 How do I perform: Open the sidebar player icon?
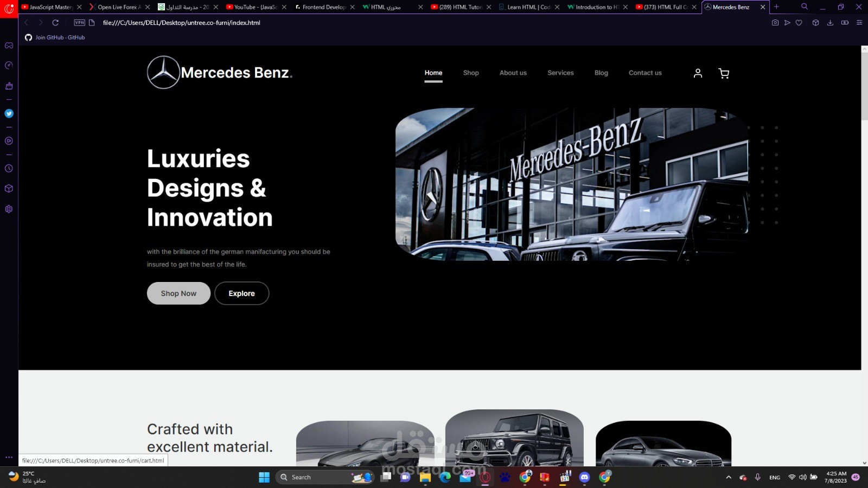(x=9, y=141)
